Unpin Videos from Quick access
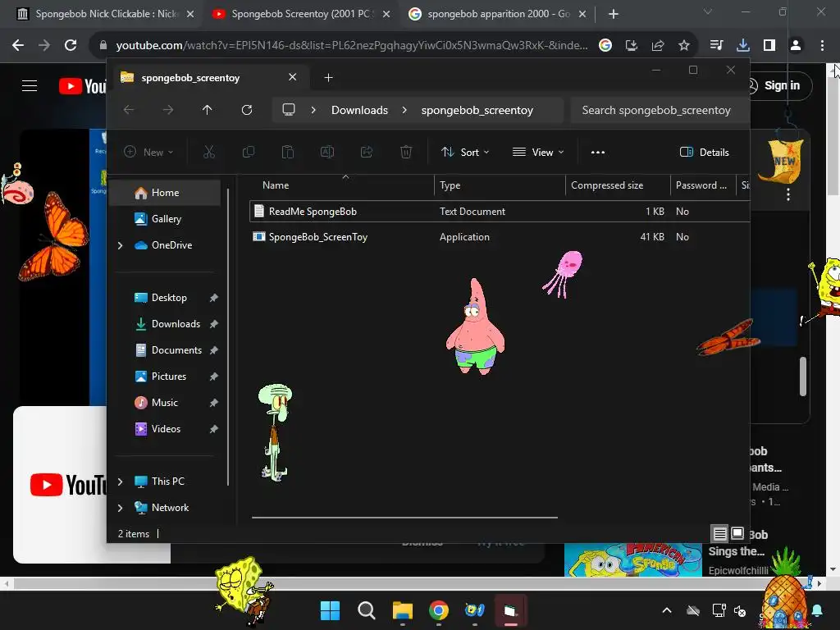 (x=214, y=429)
